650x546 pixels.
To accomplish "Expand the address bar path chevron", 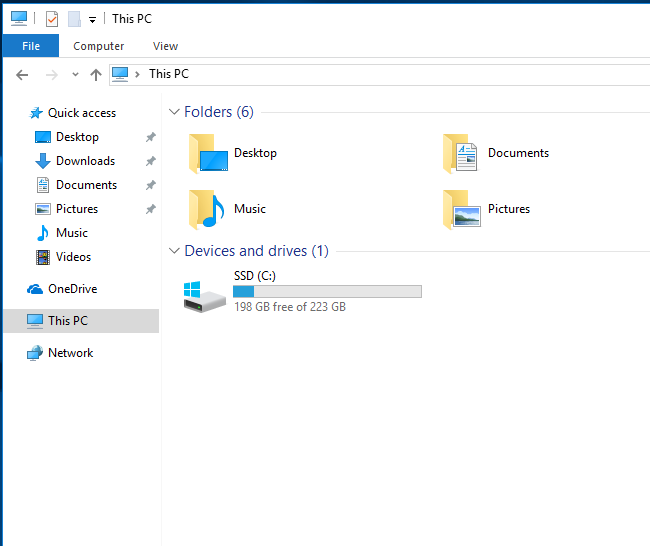I will click(x=137, y=75).
